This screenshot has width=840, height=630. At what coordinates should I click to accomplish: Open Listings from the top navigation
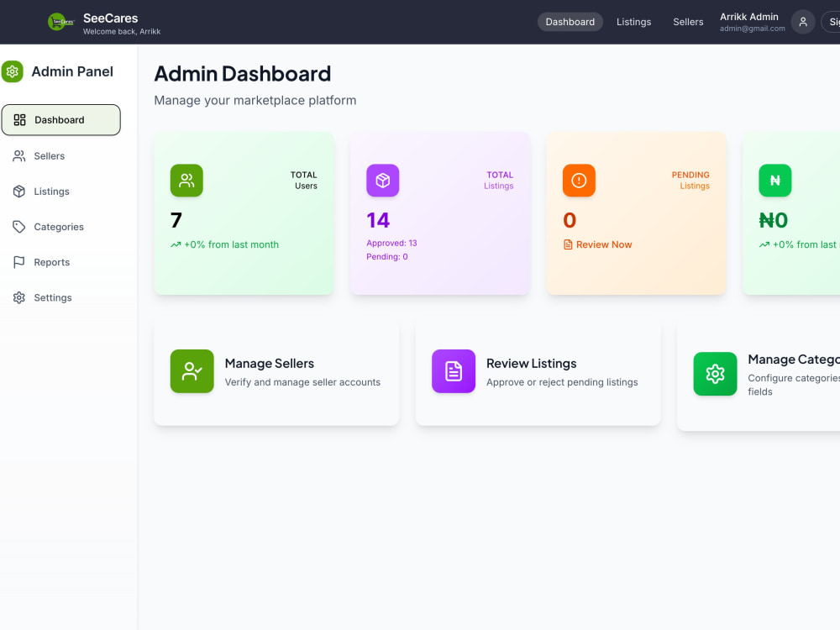click(x=633, y=22)
